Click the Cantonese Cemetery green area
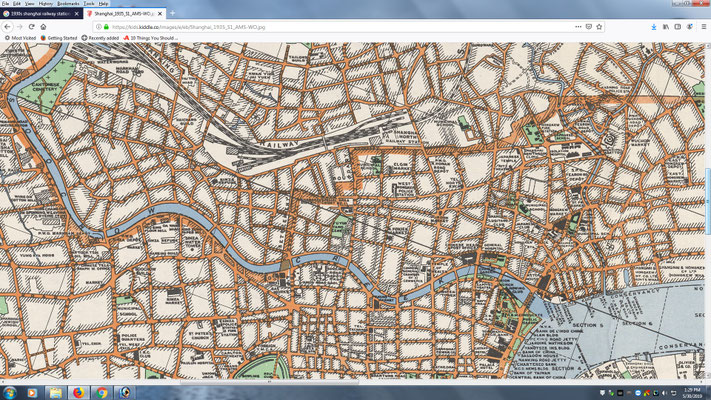Viewport: 711px width, 400px height. (x=44, y=87)
